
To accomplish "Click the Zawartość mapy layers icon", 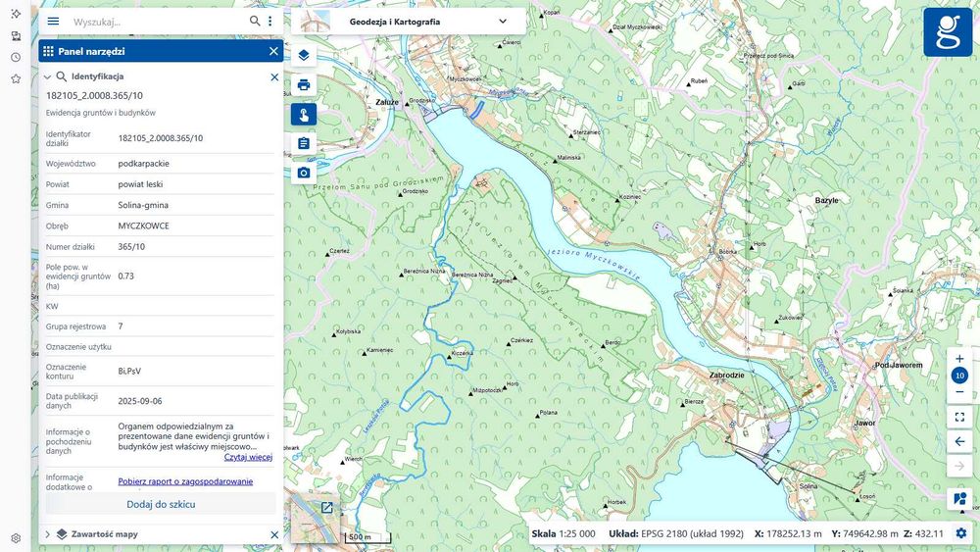I will pyautogui.click(x=61, y=534).
